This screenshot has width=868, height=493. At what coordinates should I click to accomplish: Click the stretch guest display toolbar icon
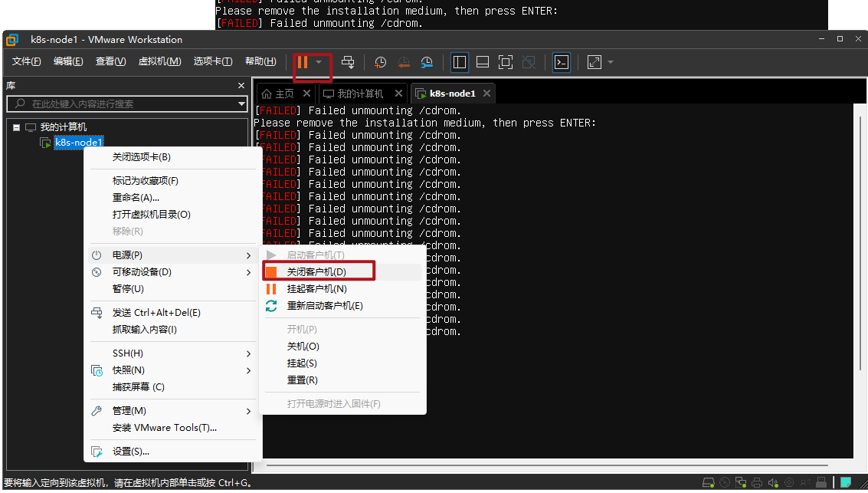coord(594,62)
